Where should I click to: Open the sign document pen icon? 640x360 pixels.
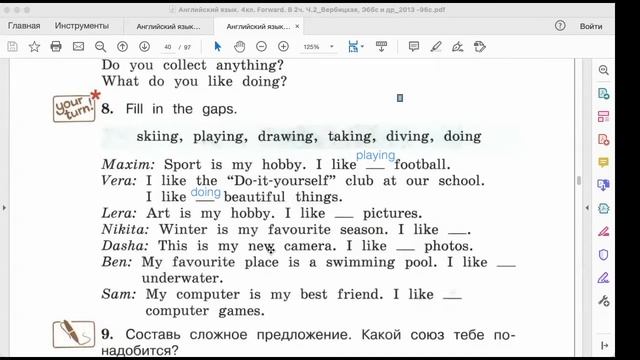[x=458, y=47]
